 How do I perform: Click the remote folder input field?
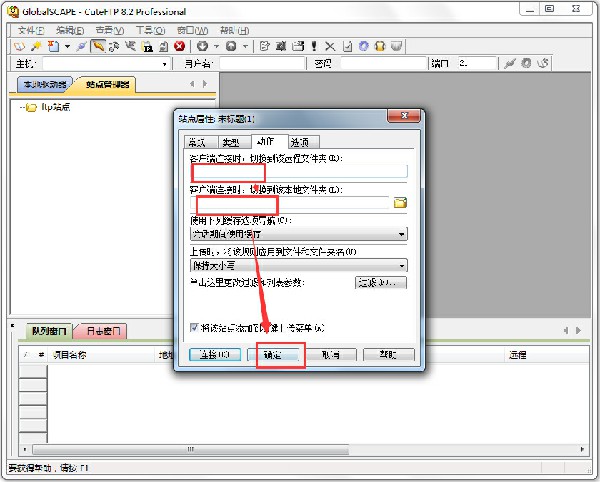tap(298, 172)
